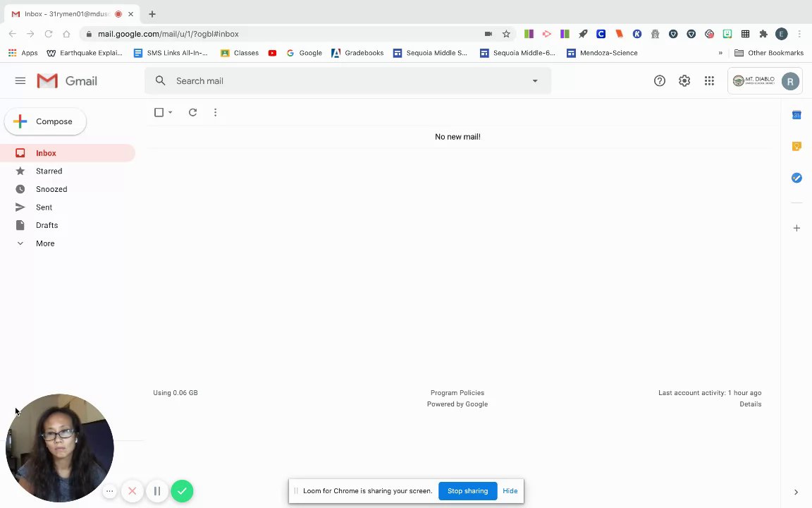Open the Classes bookmark
This screenshot has width=812, height=508.
239,53
